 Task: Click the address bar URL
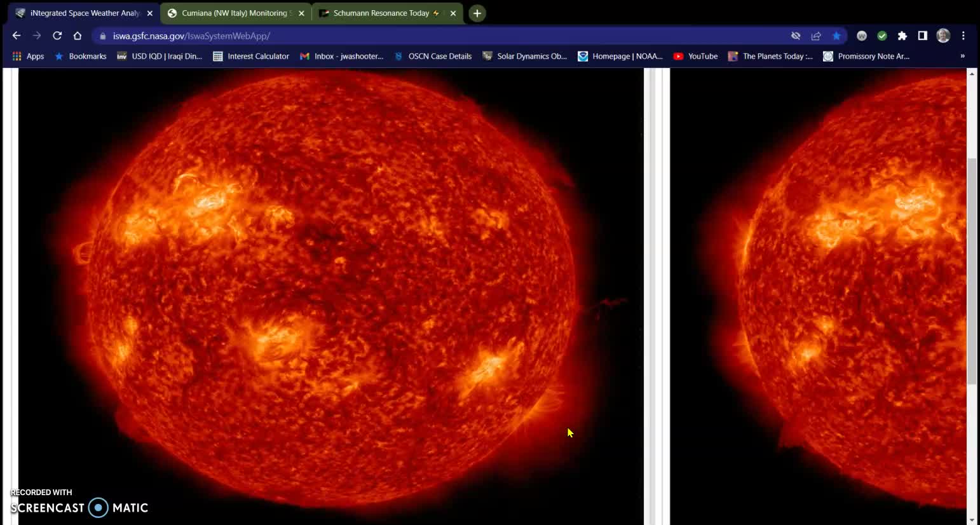click(x=191, y=36)
